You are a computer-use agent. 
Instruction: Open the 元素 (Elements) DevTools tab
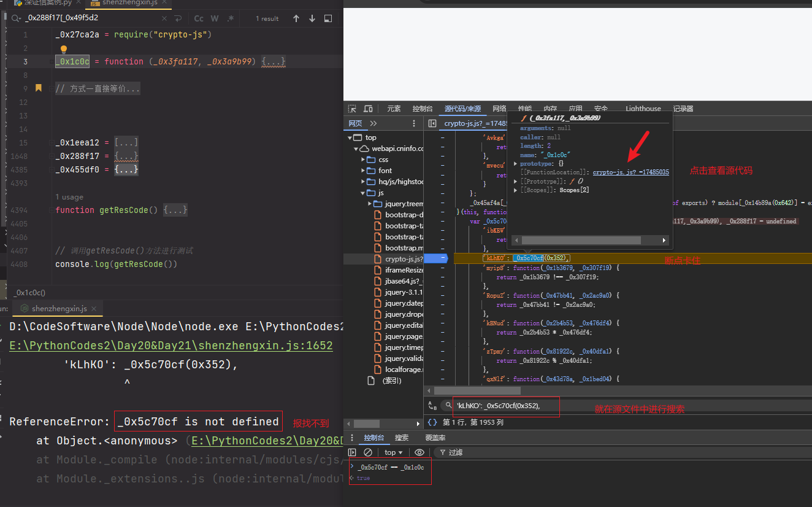394,109
